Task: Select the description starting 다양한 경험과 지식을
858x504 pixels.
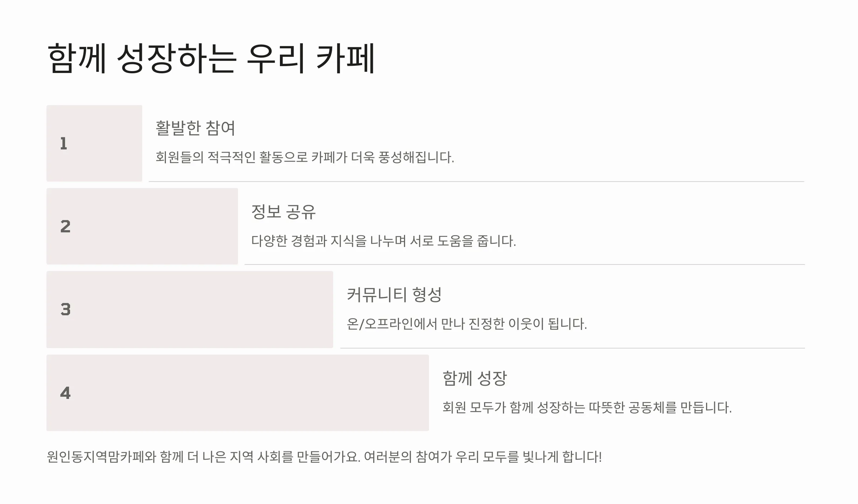Action: click(x=384, y=241)
